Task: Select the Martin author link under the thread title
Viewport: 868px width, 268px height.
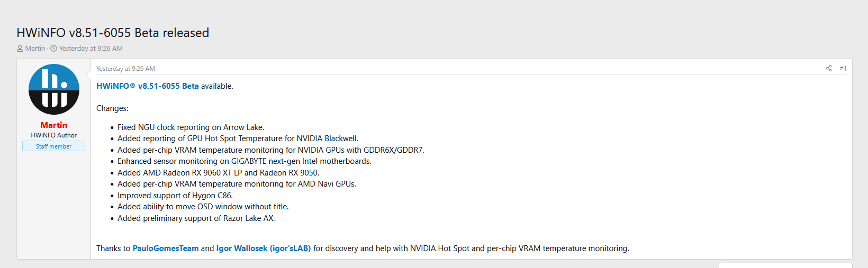Action: tap(35, 49)
